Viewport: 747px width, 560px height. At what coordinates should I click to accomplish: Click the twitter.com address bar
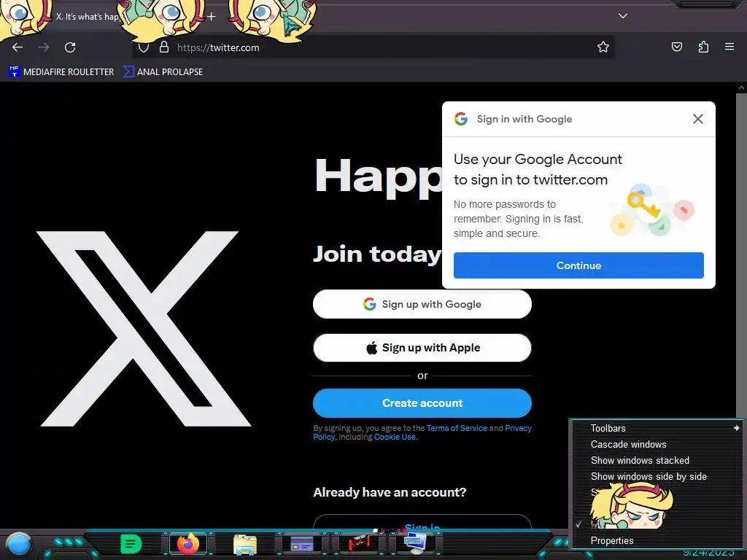coord(373,47)
